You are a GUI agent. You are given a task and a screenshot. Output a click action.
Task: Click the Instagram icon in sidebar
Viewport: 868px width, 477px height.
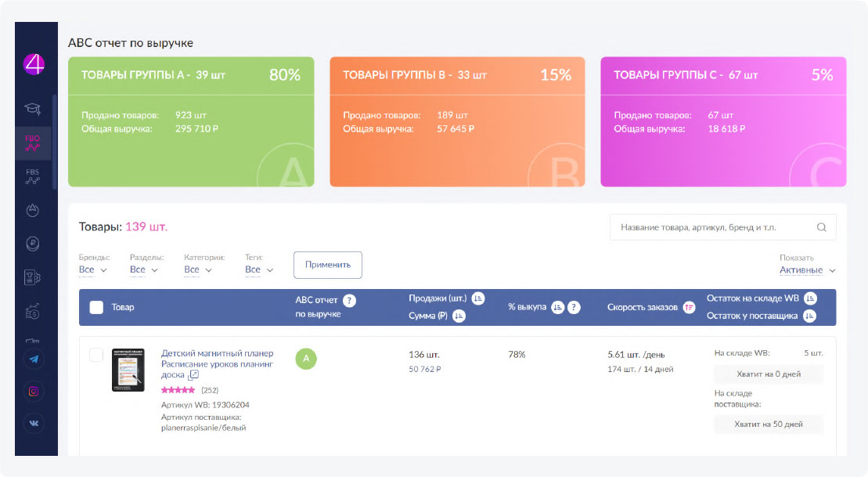coord(34,391)
